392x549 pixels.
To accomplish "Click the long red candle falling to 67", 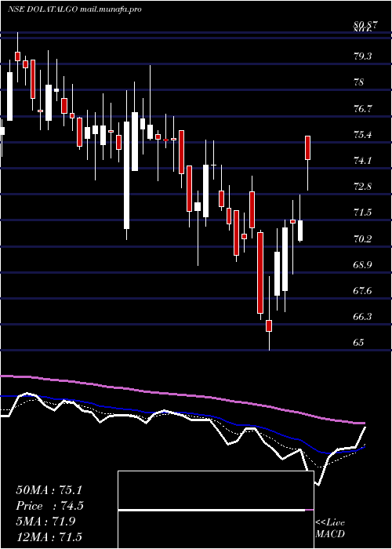I will pyautogui.click(x=260, y=273).
